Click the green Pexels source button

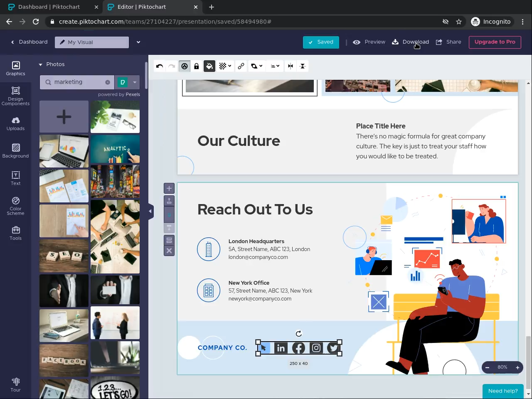pyautogui.click(x=123, y=82)
